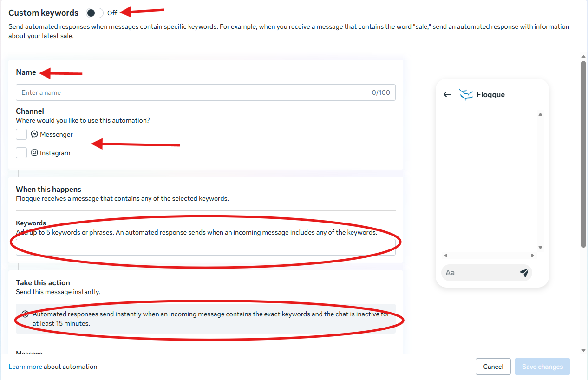Click the 'Where would you like to use this automation?' text
The image size is (588, 380).
[x=83, y=120]
